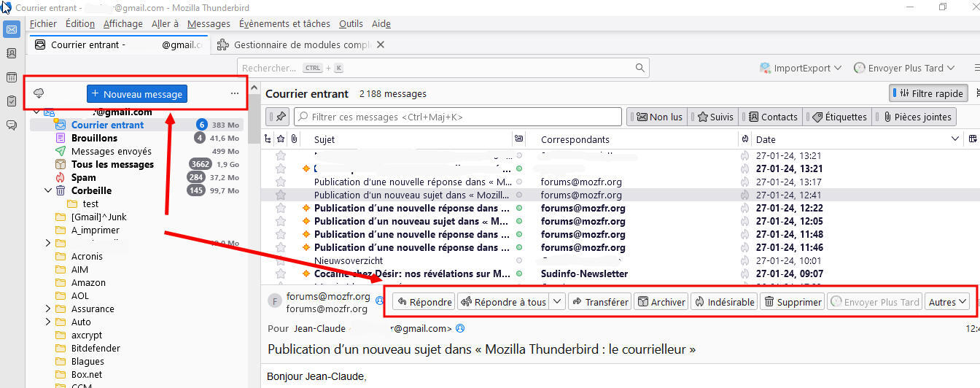Open the Chat space icon

point(11,125)
